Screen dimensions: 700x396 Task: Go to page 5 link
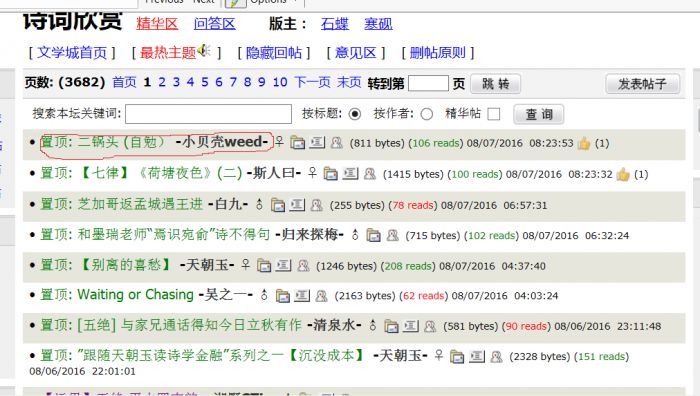coord(204,82)
